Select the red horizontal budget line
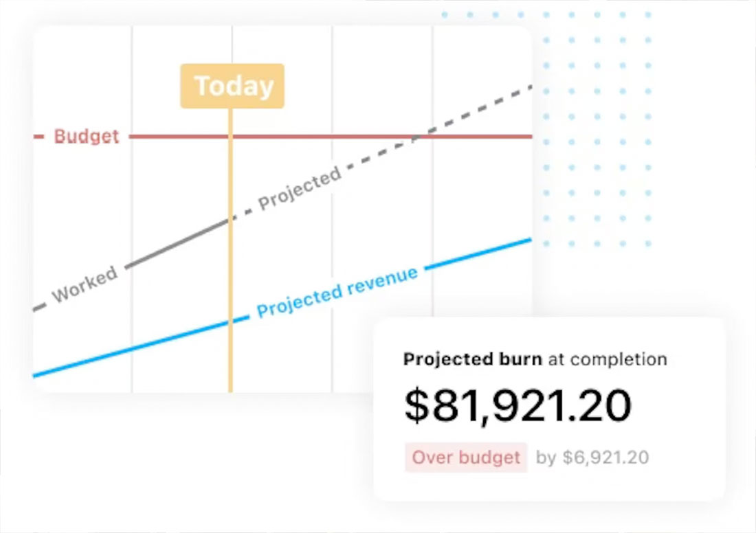Viewport: 756px width, 533px height. tap(309, 137)
